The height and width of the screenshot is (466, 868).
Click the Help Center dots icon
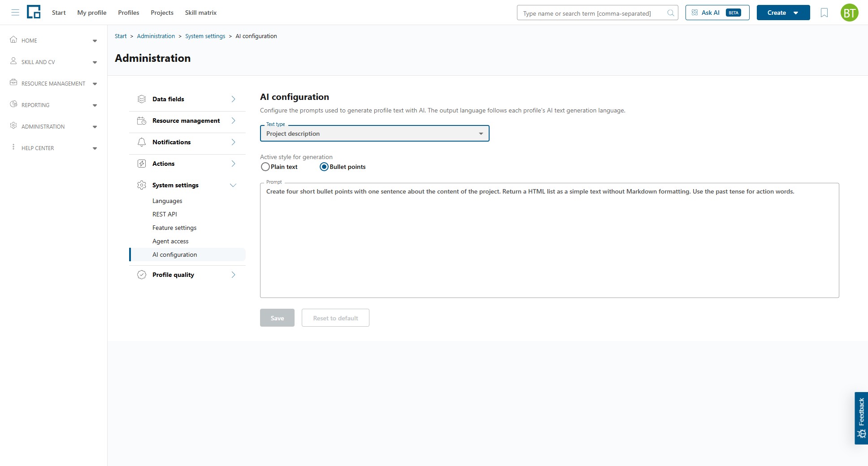13,147
